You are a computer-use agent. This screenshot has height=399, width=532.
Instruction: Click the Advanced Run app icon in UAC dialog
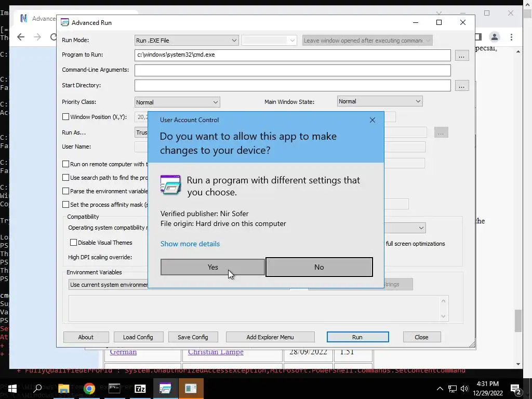[x=170, y=185]
